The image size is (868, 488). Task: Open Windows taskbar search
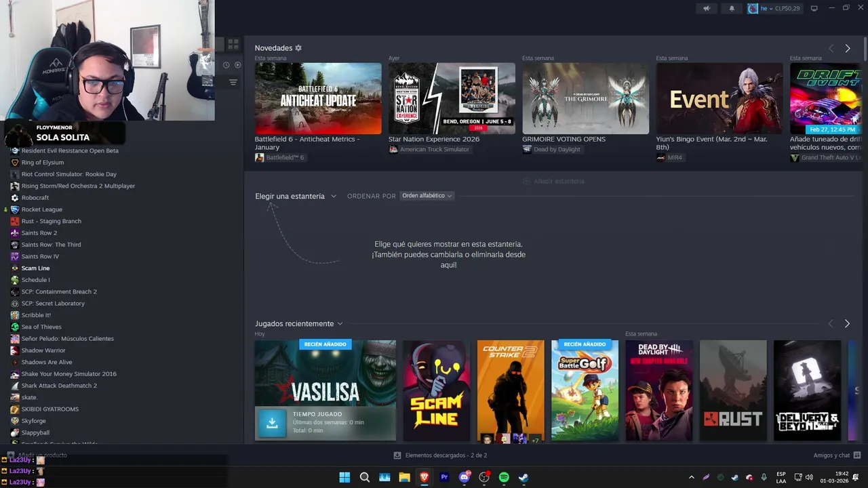pyautogui.click(x=365, y=477)
